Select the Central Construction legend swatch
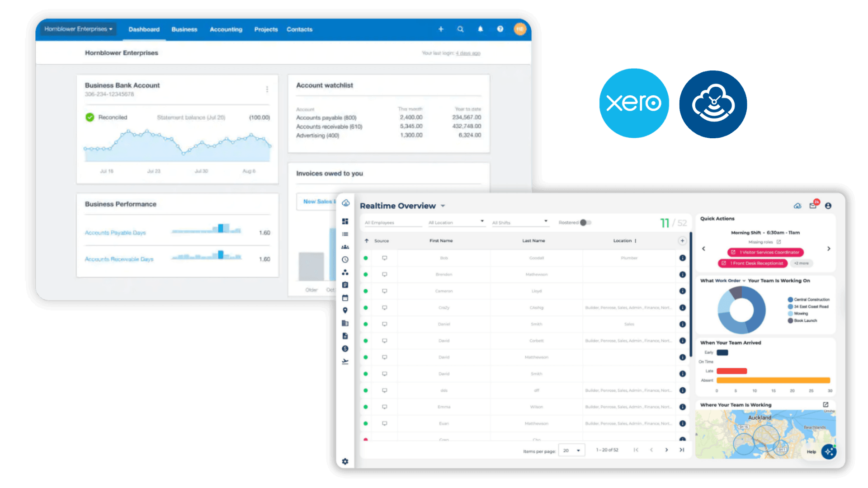This screenshot has width=868, height=488. click(790, 300)
